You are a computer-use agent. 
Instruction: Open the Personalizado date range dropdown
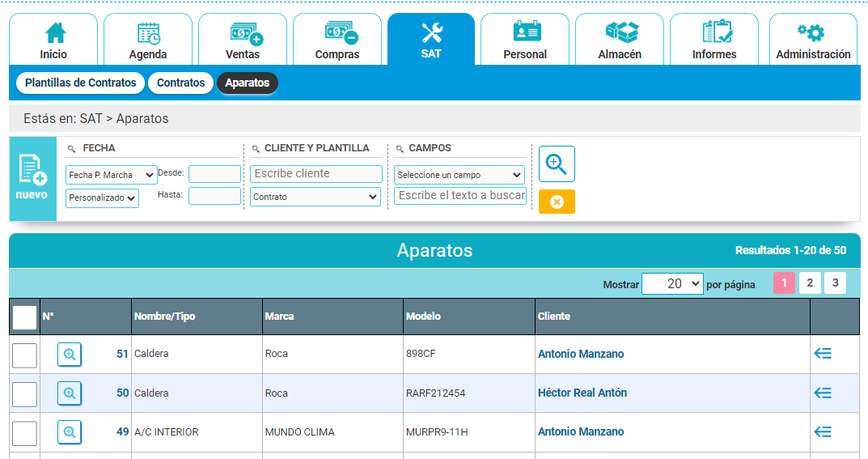pos(103,198)
